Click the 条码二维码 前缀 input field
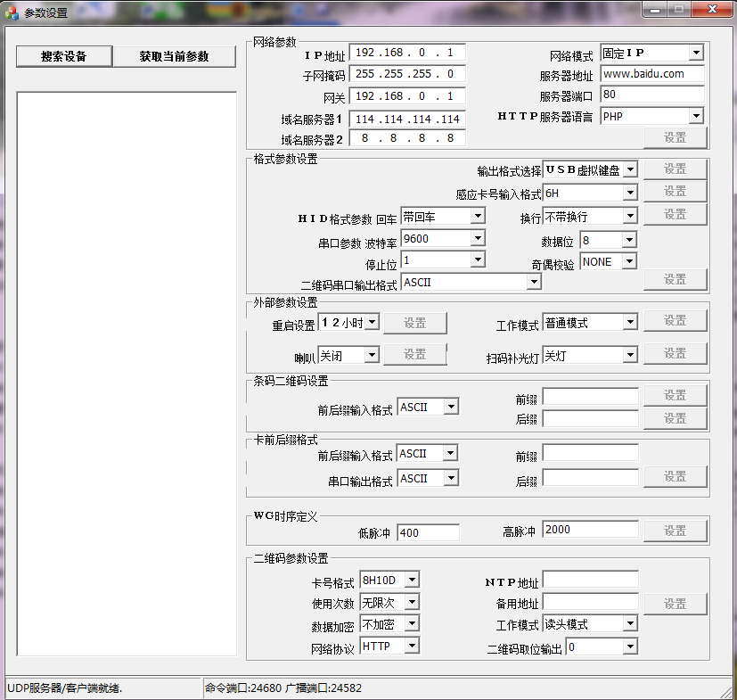 [x=590, y=396]
